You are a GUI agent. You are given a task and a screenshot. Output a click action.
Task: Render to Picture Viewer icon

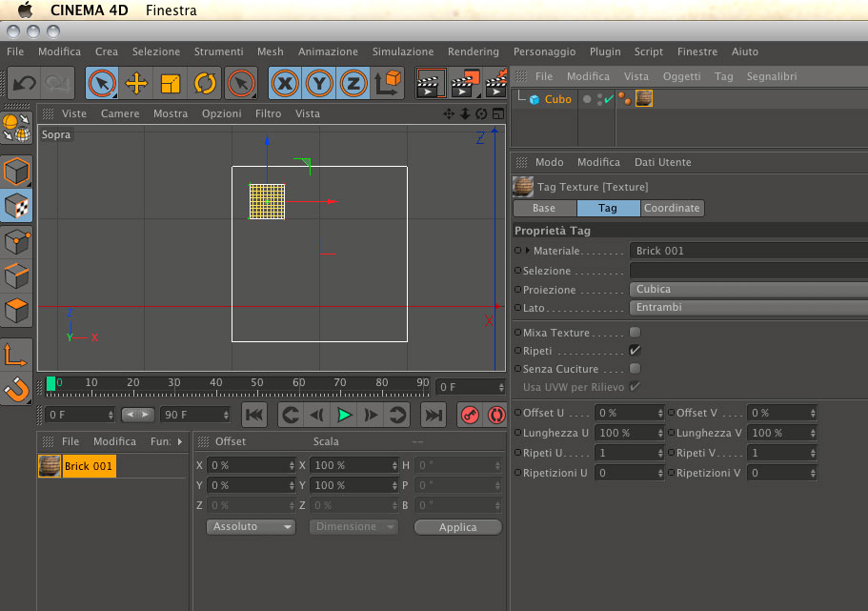coord(466,84)
